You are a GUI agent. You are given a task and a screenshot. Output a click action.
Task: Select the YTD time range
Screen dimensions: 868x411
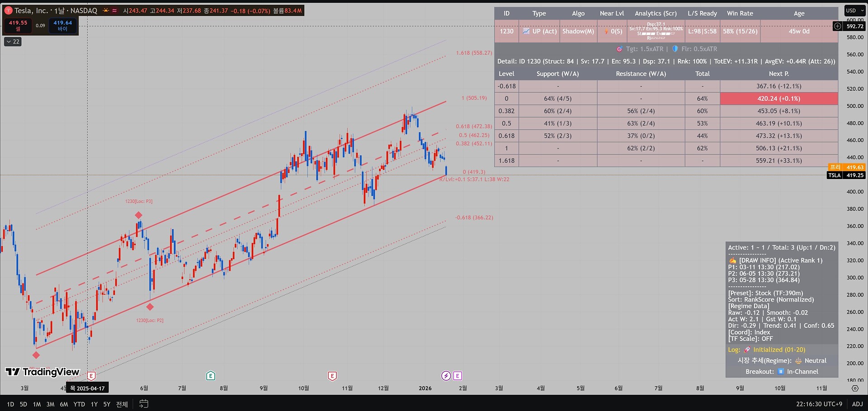pos(79,404)
